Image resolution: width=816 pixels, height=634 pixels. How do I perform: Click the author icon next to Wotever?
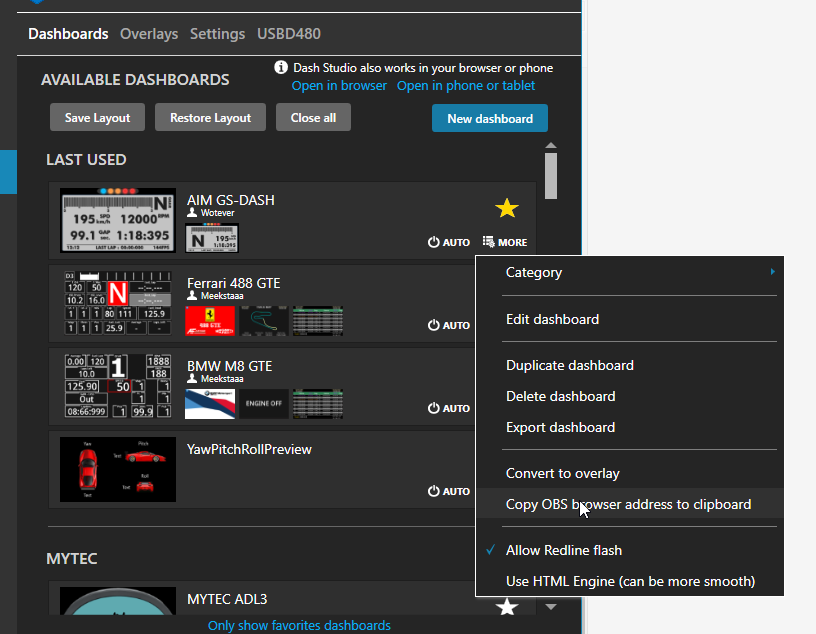(192, 212)
